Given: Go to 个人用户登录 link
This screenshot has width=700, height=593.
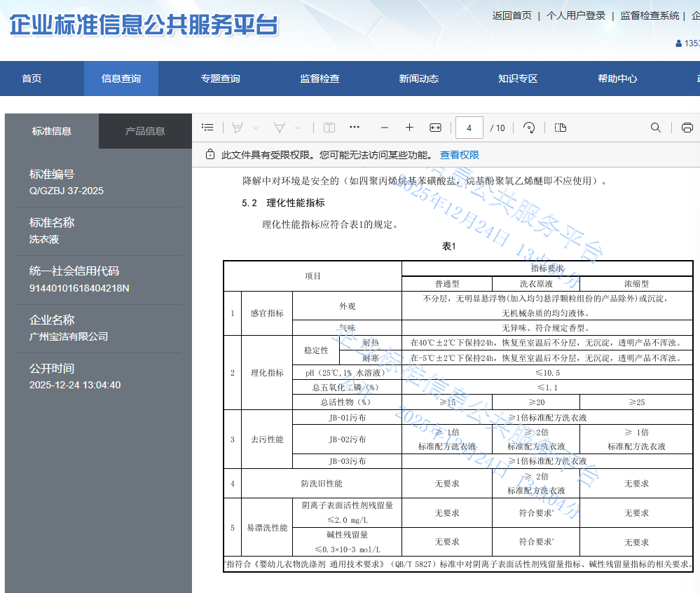Looking at the screenshot, I should pyautogui.click(x=575, y=15).
